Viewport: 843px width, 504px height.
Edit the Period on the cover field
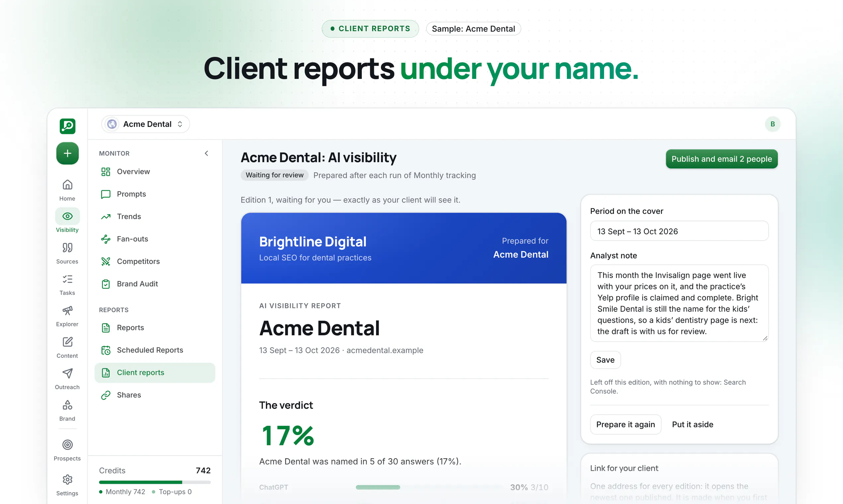tap(679, 231)
